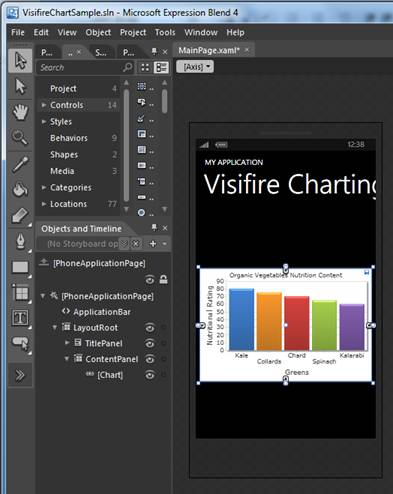
Task: Open the File menu
Action: pyautogui.click(x=18, y=32)
